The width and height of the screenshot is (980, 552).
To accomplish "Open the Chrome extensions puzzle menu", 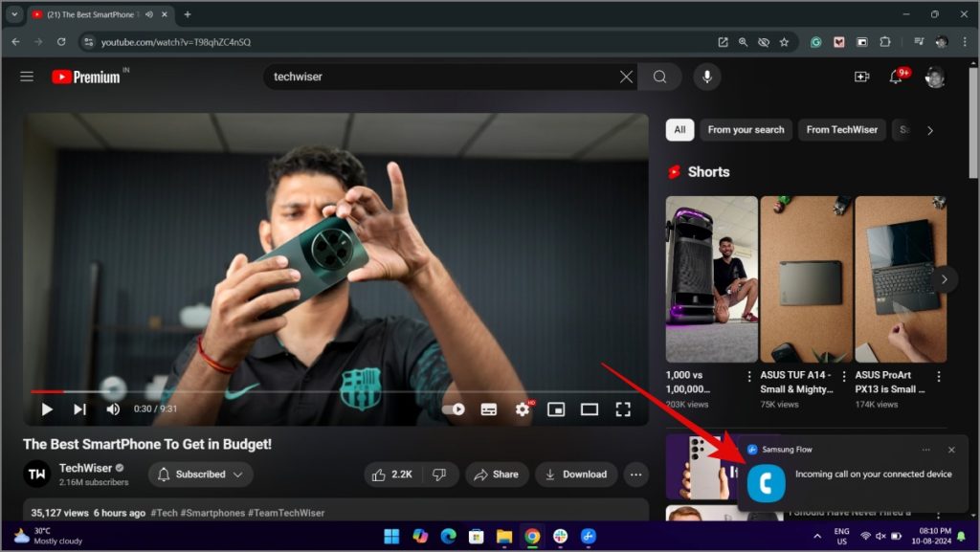I will (885, 42).
